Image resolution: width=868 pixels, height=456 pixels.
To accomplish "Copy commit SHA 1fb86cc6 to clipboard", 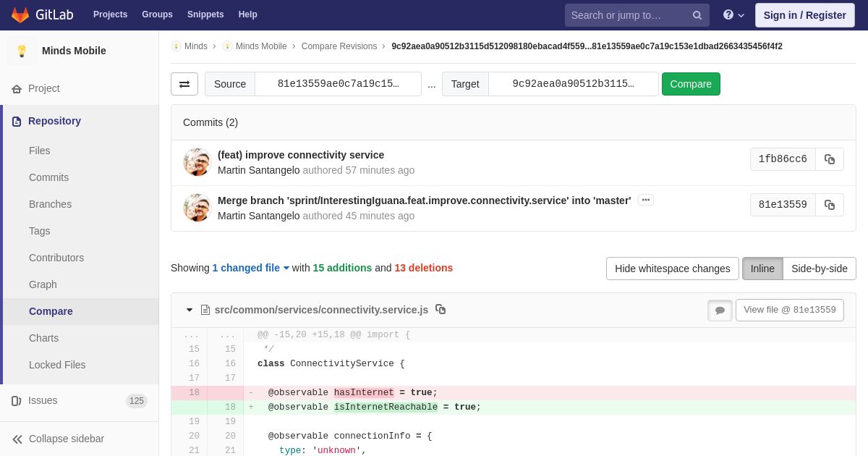I will [x=830, y=159].
